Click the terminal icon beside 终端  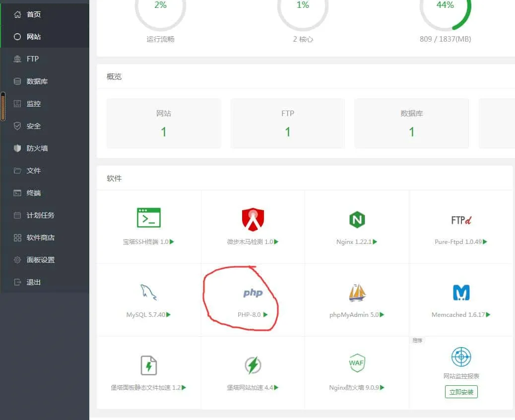pyautogui.click(x=17, y=193)
